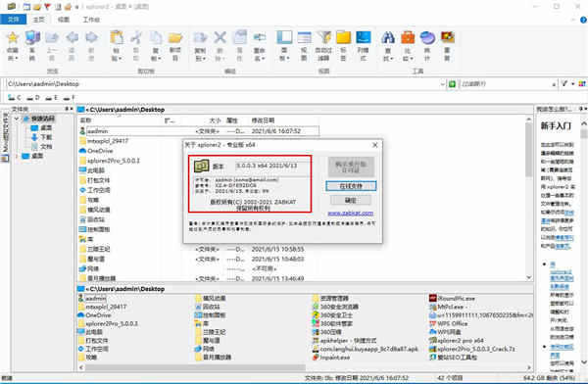This screenshot has width=588, height=384.
Task: Click the green Go button beside address bar
Action: [x=452, y=84]
